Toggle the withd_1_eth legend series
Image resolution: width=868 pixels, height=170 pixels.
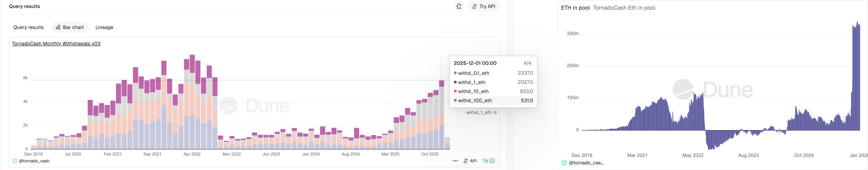[478, 112]
